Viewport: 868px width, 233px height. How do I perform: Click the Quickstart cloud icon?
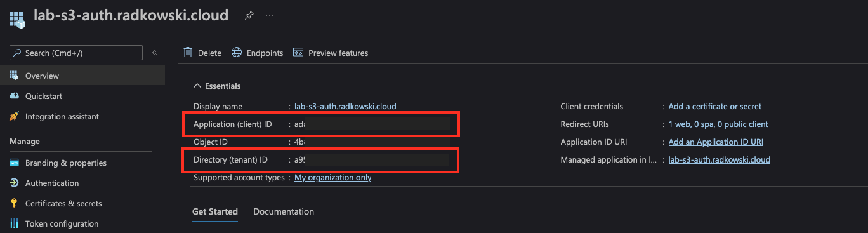coord(14,96)
